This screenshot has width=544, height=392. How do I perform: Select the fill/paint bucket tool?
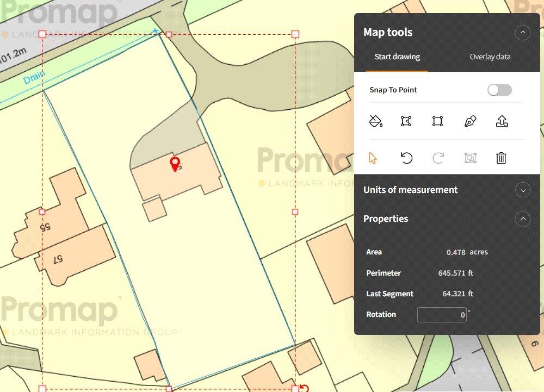pos(376,121)
